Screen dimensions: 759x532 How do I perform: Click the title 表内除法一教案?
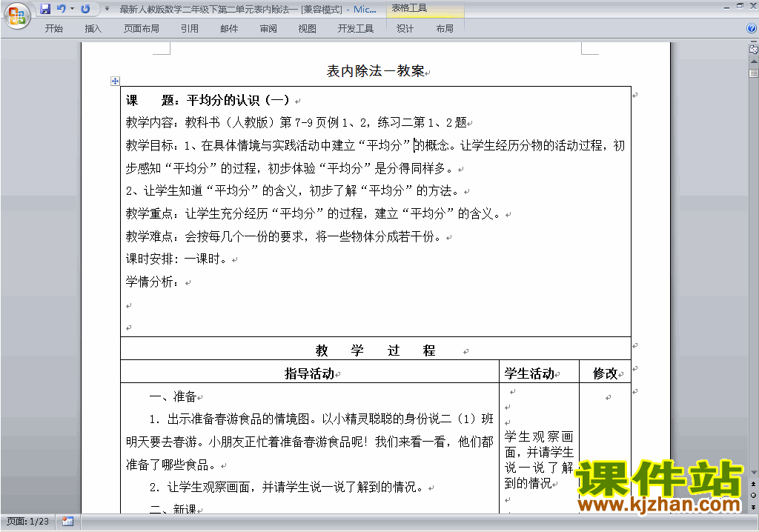click(x=376, y=71)
